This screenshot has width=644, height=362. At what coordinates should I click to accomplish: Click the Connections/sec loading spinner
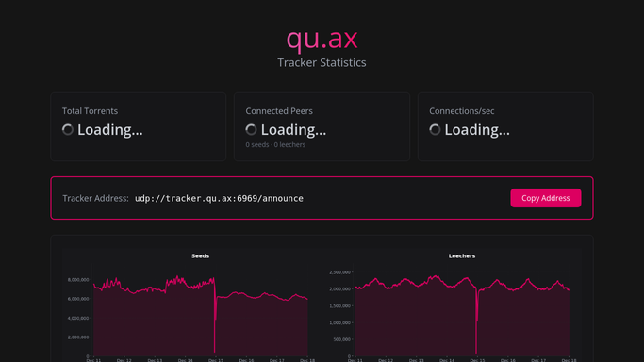435,130
